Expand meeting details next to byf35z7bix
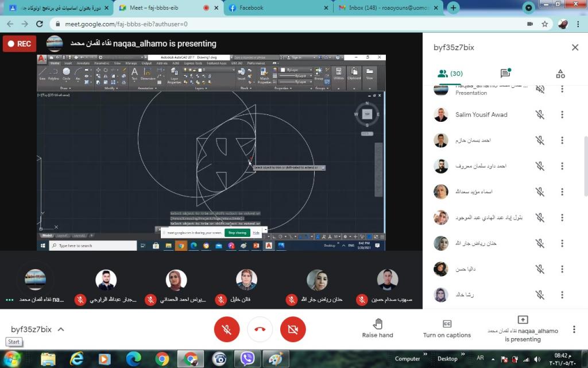 click(61, 329)
